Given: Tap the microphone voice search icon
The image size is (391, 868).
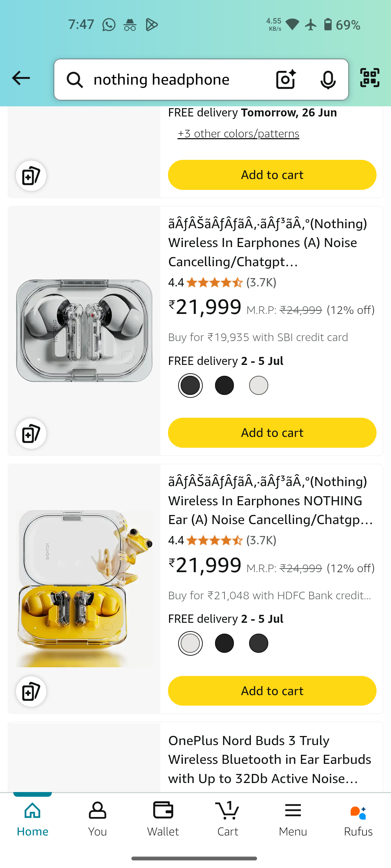Looking at the screenshot, I should [x=328, y=80].
